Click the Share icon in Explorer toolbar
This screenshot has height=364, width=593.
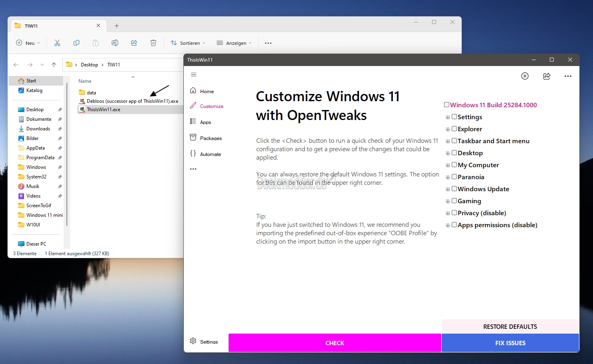[134, 43]
